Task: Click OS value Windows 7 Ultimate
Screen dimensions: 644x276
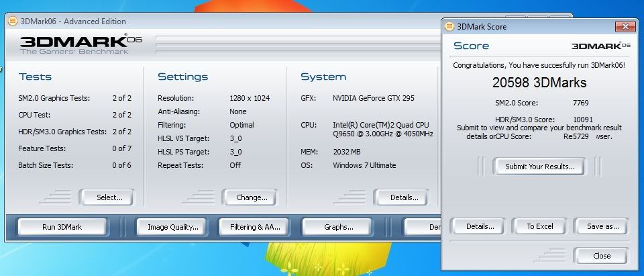Action: (364, 165)
